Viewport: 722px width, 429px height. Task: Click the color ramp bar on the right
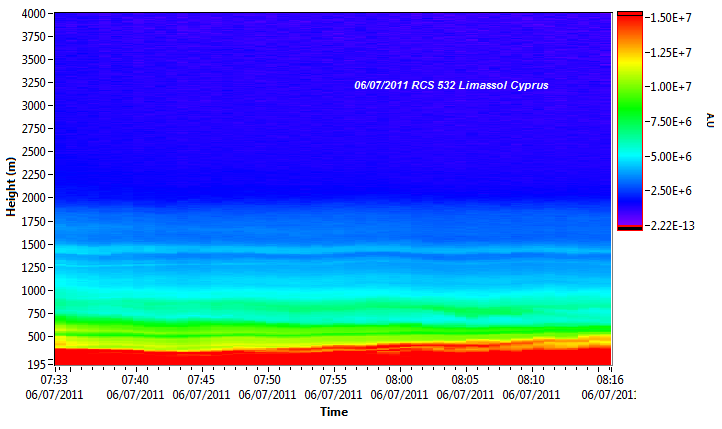click(x=629, y=120)
